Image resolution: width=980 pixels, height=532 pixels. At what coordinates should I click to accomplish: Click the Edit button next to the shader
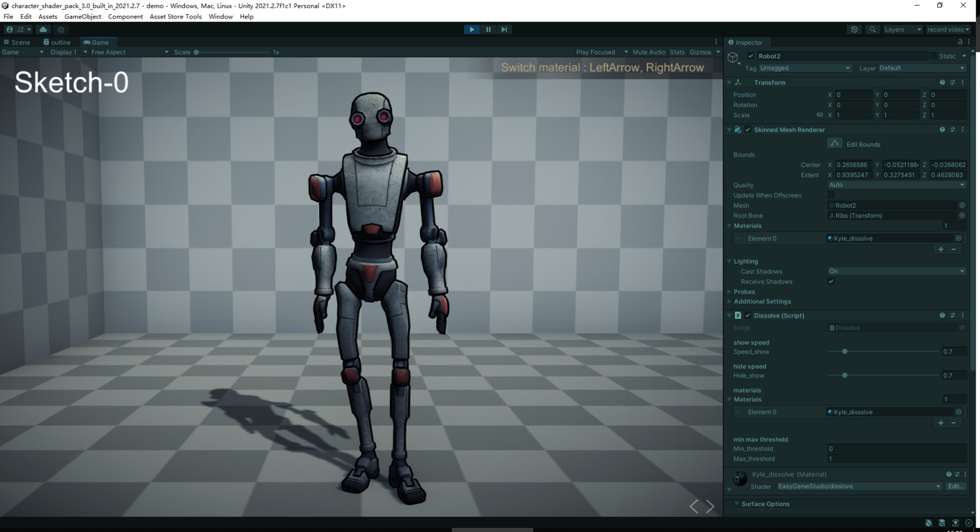(956, 486)
